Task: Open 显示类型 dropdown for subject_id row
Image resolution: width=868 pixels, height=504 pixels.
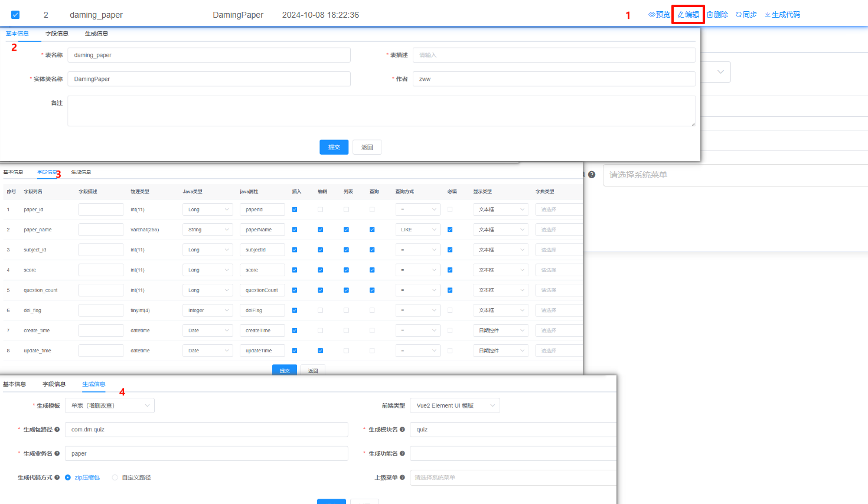Action: click(500, 250)
